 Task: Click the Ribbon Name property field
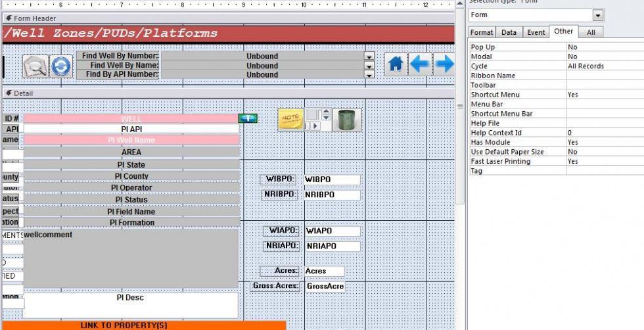coord(605,76)
